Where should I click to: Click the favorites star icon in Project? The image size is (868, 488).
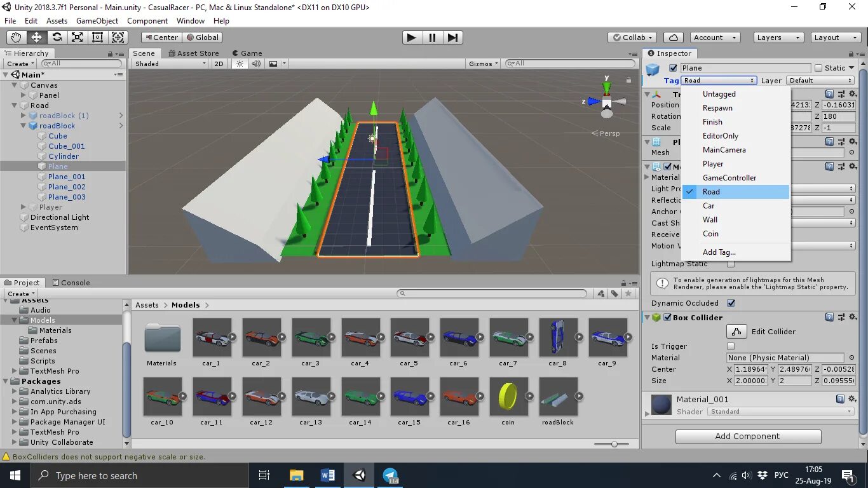pos(628,294)
